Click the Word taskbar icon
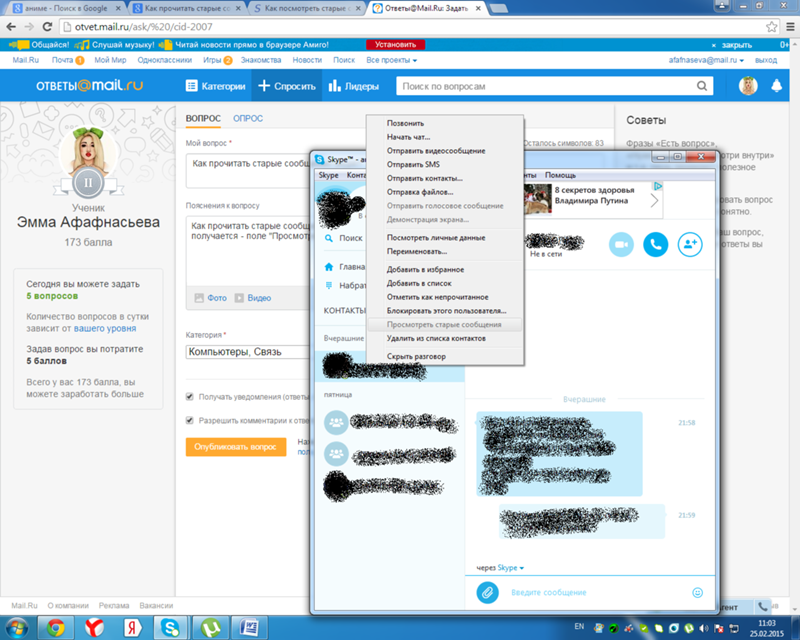This screenshot has height=640, width=800. (249, 627)
